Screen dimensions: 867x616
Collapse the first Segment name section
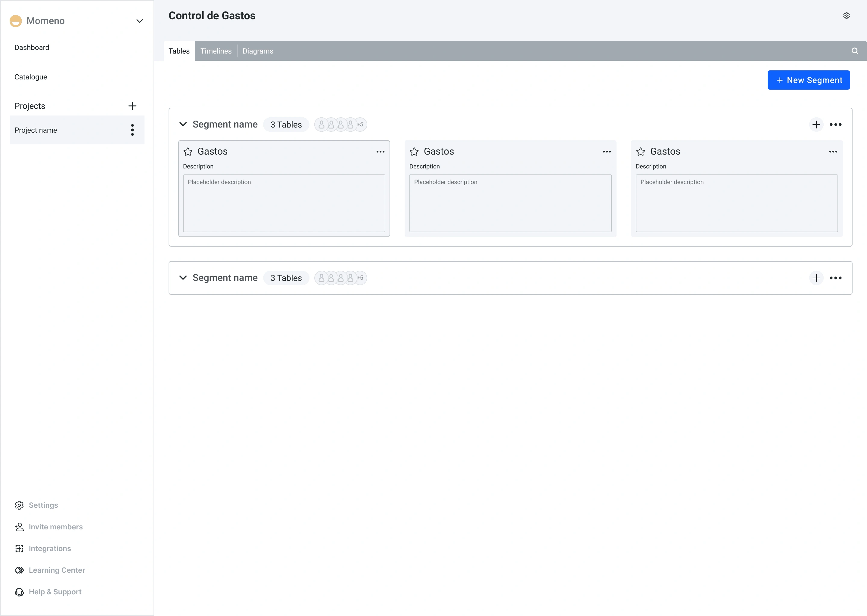183,124
